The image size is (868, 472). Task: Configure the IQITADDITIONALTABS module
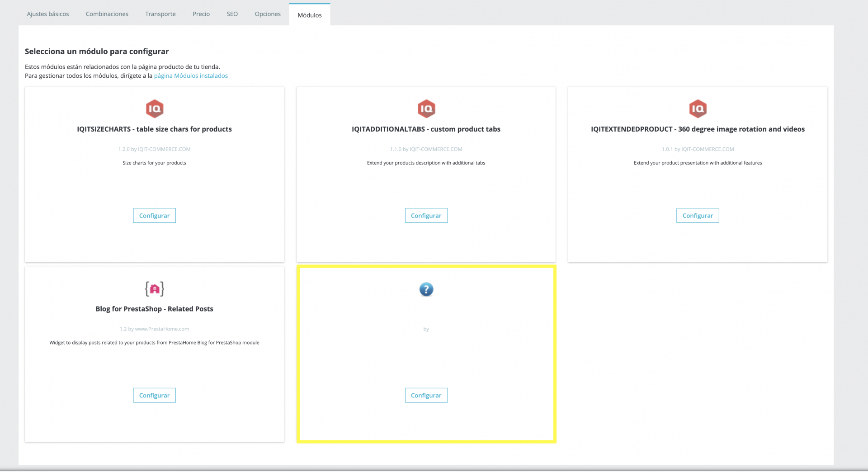(426, 216)
